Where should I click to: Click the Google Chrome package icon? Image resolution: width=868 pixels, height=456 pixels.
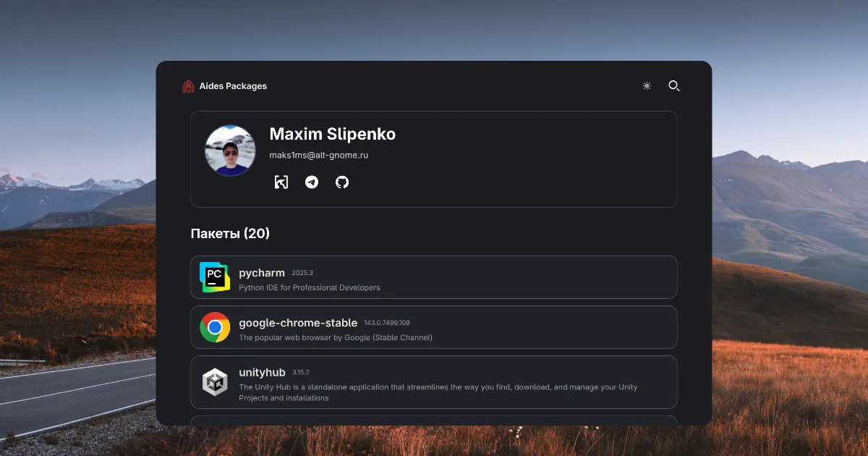point(215,327)
